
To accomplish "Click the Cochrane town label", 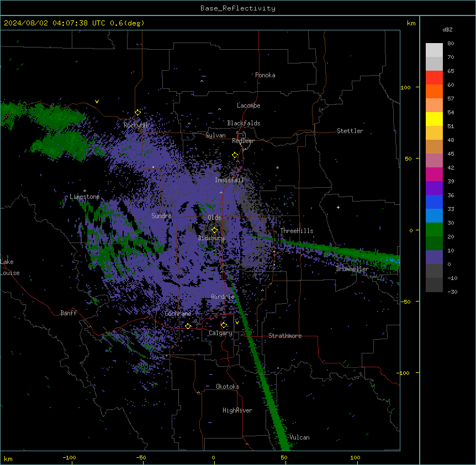I will pos(178,314).
